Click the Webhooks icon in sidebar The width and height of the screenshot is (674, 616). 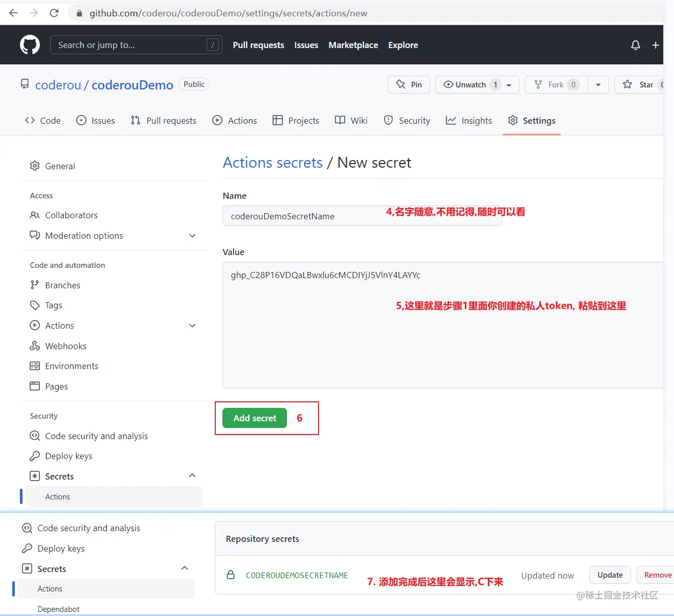[35, 346]
